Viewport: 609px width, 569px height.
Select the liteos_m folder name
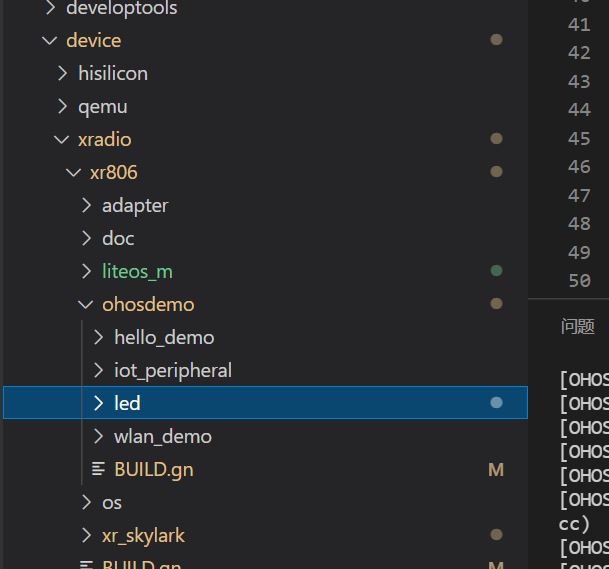[137, 271]
